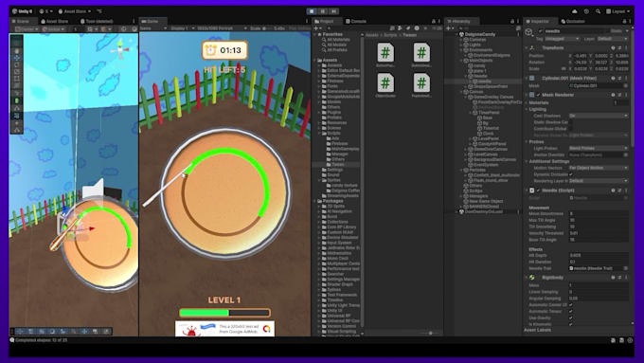The height and width of the screenshot is (363, 644).
Task: Open the Motion Vectors dropdown
Action: (599, 168)
